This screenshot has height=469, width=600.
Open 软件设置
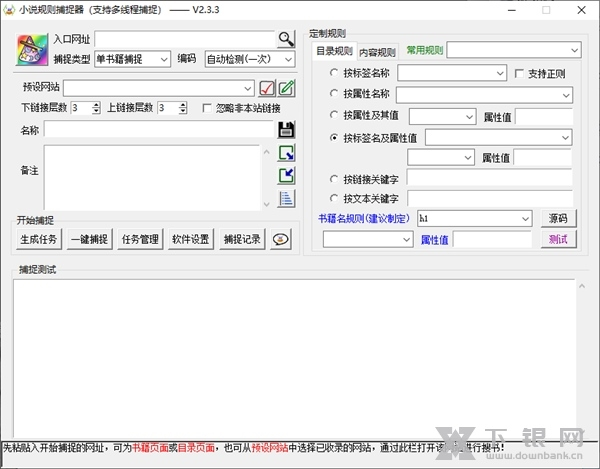coord(191,239)
